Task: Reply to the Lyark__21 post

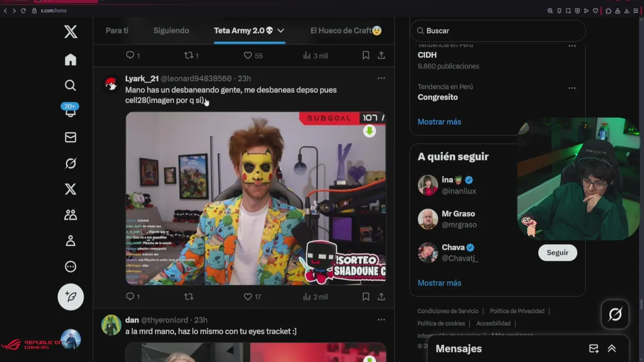Action: [133, 297]
